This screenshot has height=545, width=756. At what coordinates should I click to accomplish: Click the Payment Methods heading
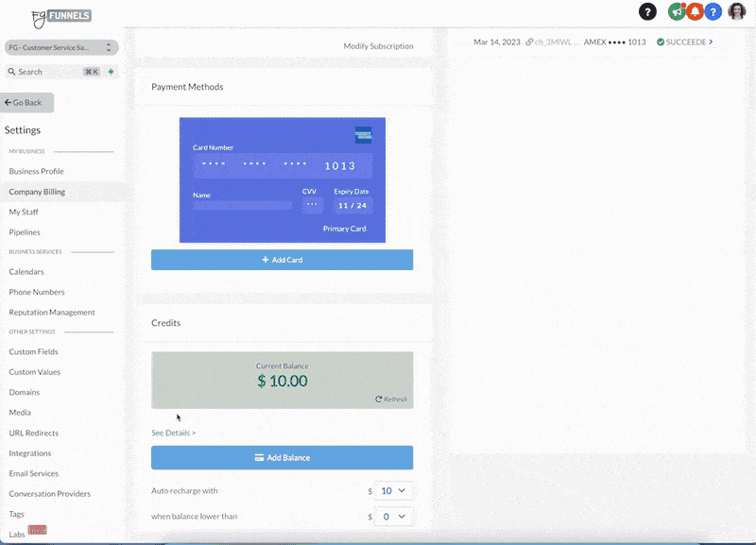pos(187,87)
